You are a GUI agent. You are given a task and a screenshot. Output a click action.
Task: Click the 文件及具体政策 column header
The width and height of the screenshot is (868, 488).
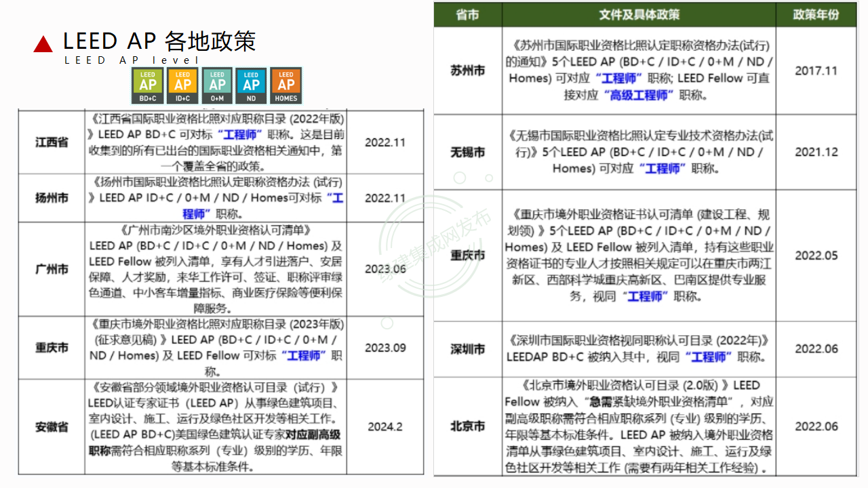click(x=639, y=14)
